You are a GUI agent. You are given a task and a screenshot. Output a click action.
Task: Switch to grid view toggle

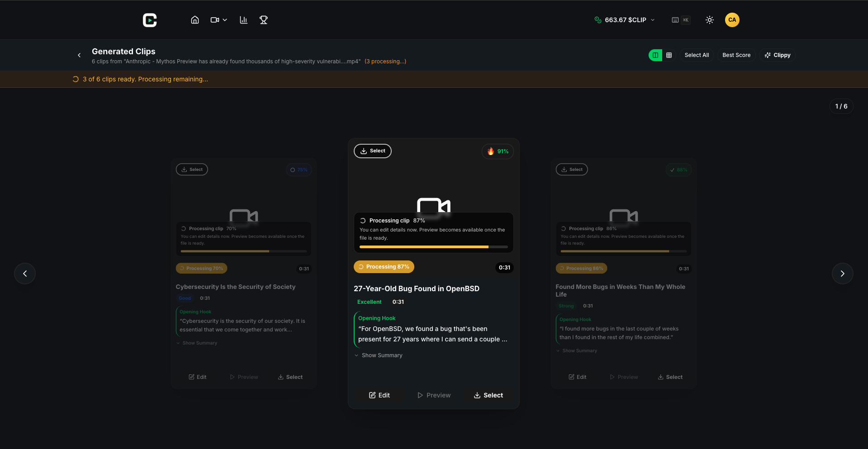[x=669, y=55]
